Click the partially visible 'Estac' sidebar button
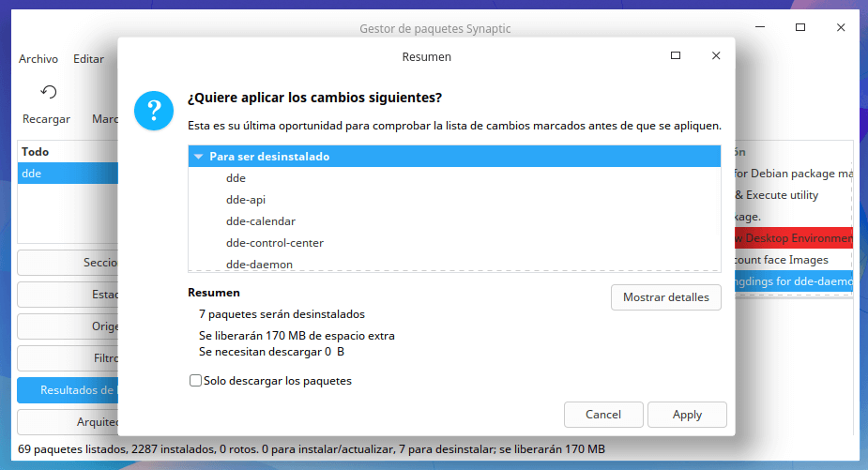This screenshot has width=868, height=470. [68, 295]
